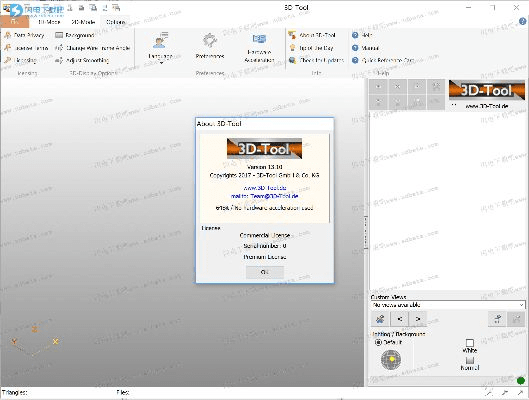Click Hardware Acceleration monitor icon
Screen dimensions: 529x400
click(x=259, y=39)
